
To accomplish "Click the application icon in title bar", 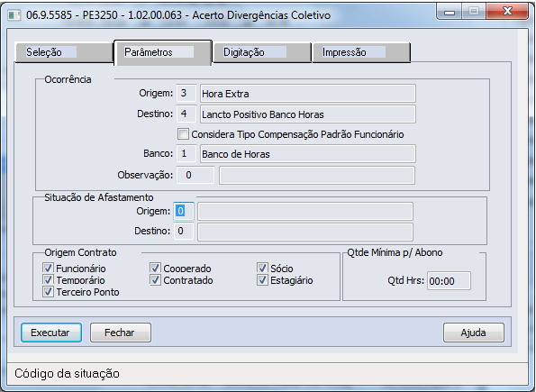I will [x=14, y=15].
